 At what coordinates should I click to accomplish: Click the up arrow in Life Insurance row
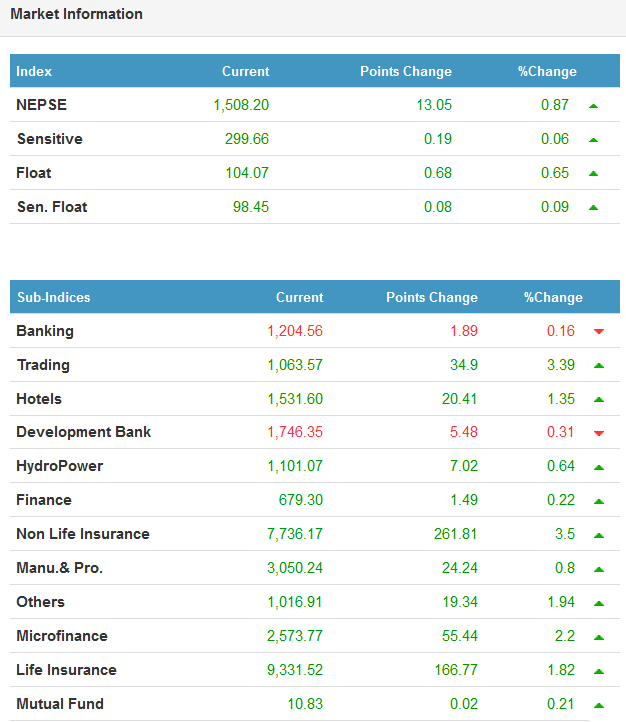coord(599,671)
